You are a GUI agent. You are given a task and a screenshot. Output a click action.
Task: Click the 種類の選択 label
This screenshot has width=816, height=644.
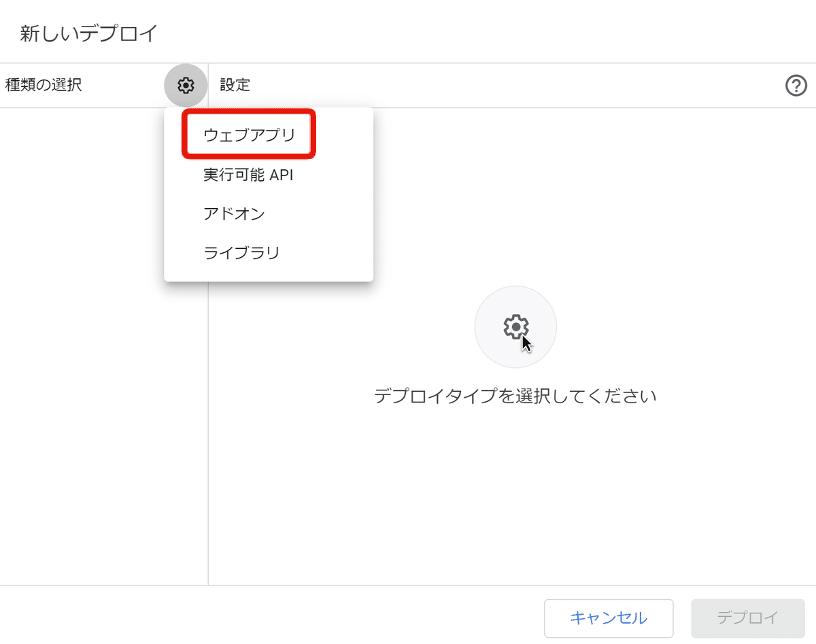point(44,86)
